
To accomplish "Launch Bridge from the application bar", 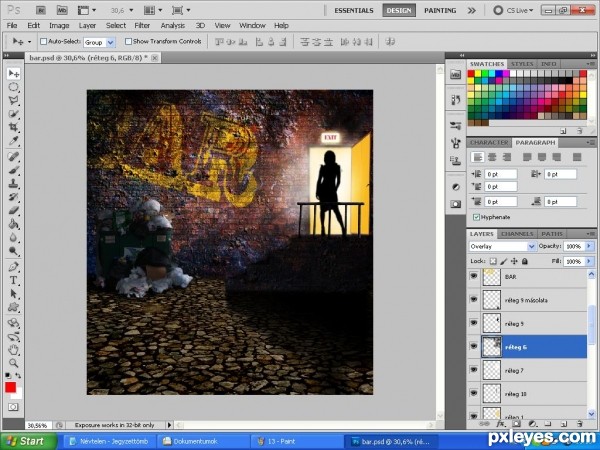I will [41, 10].
